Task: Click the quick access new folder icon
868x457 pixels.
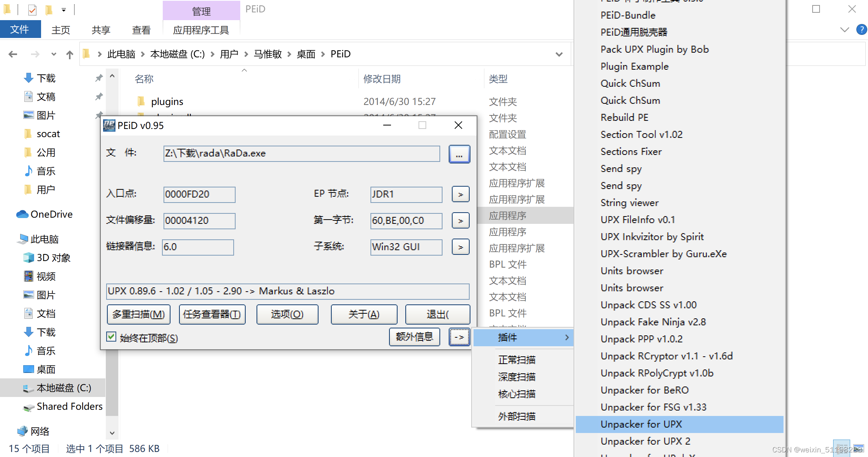Action: click(48, 10)
